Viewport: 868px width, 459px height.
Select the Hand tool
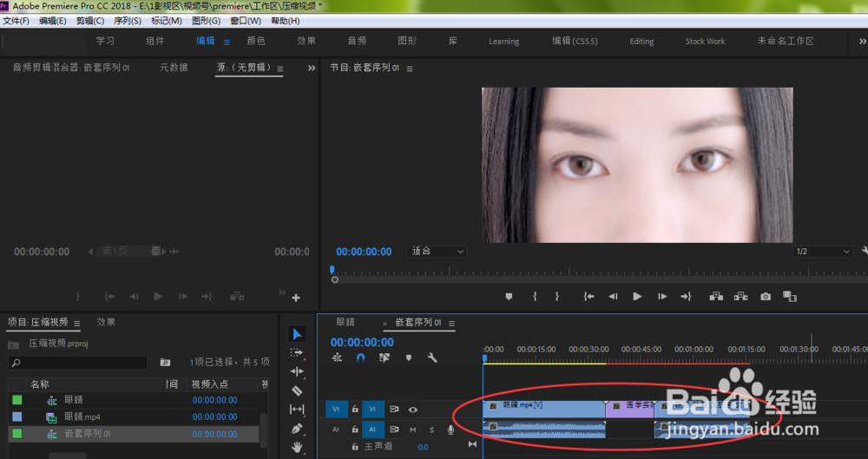click(297, 446)
